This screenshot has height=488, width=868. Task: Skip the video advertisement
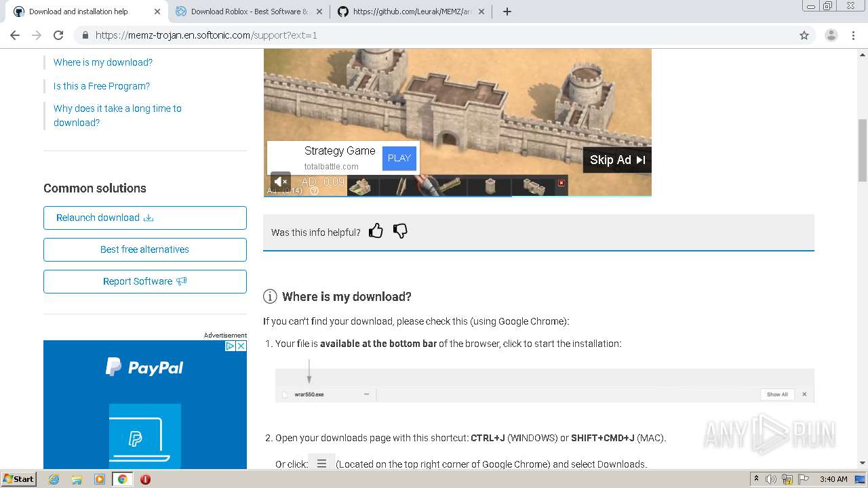tap(617, 160)
